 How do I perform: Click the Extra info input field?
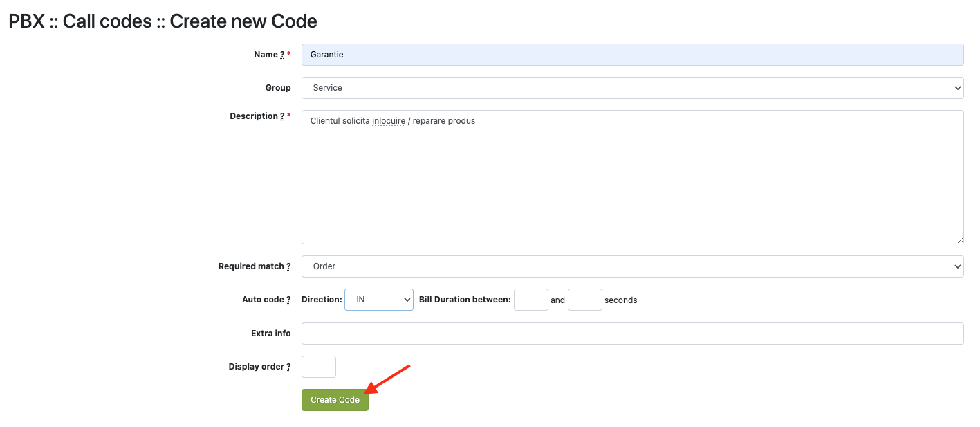[x=632, y=334]
